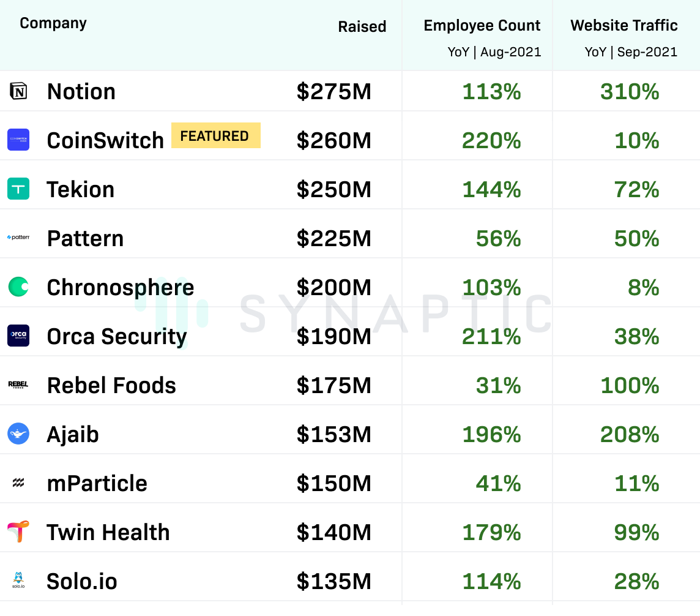This screenshot has height=616, width=700.
Task: Click the Orca Security logo icon
Action: tap(18, 336)
